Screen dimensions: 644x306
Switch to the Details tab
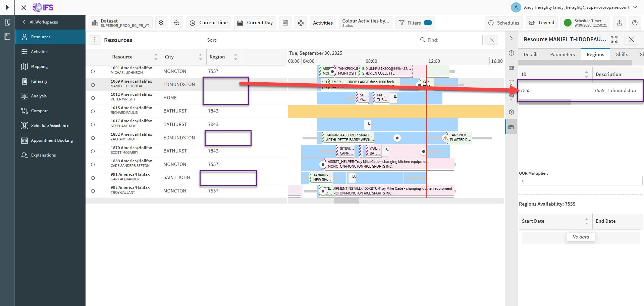point(531,54)
